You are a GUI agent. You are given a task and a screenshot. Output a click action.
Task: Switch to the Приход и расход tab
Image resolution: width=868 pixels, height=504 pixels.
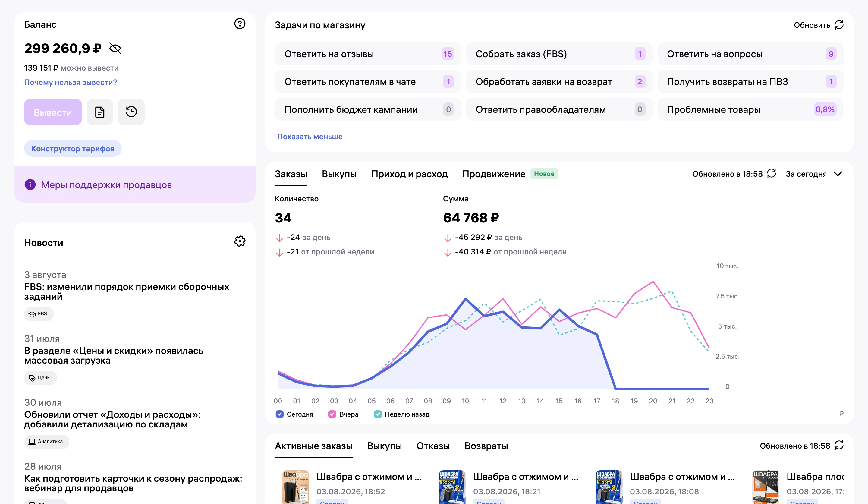click(409, 174)
